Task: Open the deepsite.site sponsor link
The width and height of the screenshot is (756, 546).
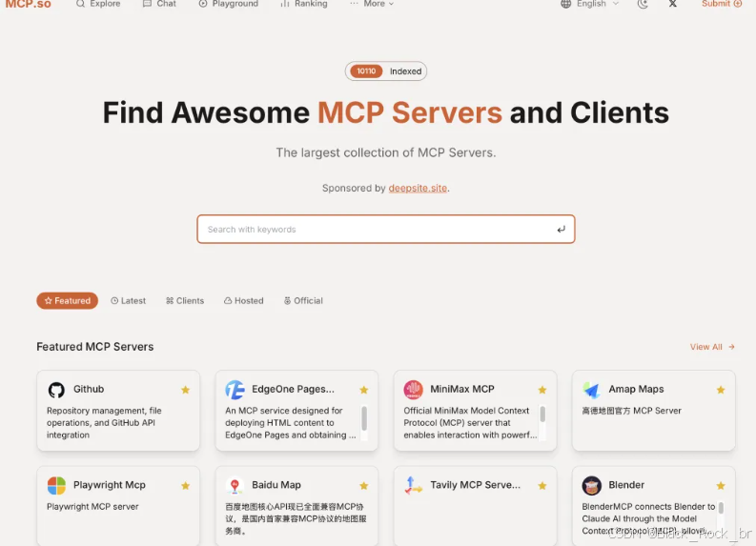Action: click(418, 188)
